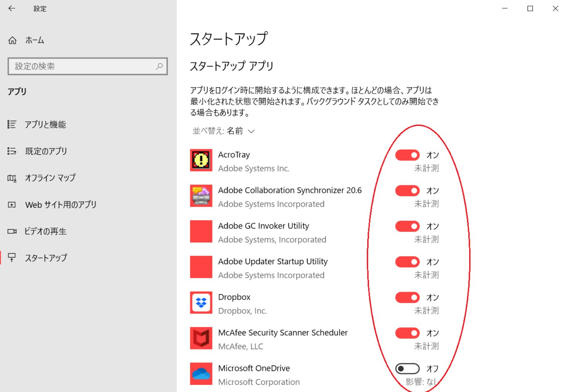
Task: Open ビデオの再生 settings page
Action: pyautogui.click(x=45, y=231)
